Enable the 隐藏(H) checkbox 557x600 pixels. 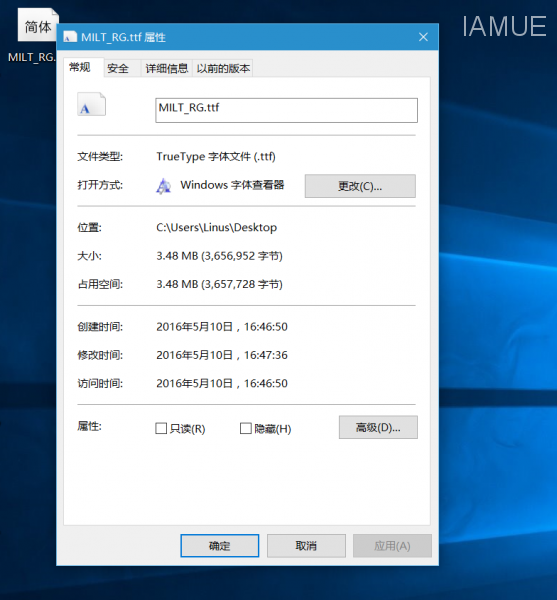tap(246, 428)
